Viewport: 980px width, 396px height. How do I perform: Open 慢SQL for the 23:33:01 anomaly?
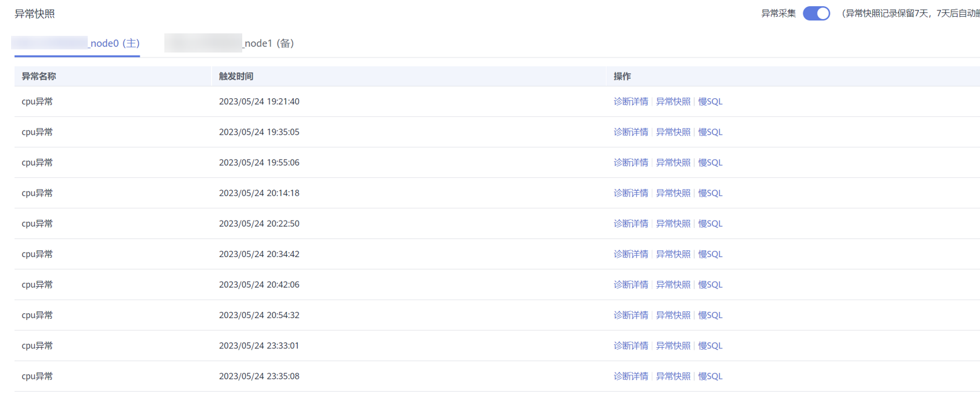(x=710, y=346)
